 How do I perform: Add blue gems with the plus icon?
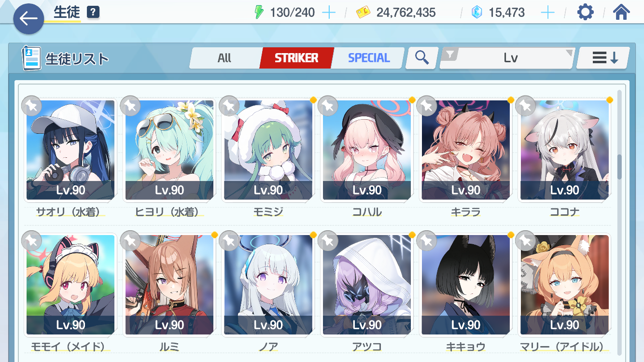pos(547,13)
